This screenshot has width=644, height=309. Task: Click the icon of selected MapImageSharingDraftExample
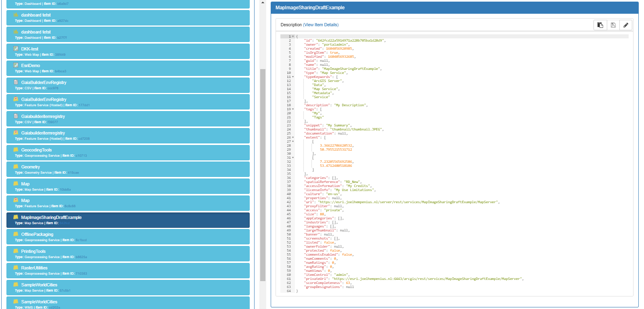click(x=16, y=217)
